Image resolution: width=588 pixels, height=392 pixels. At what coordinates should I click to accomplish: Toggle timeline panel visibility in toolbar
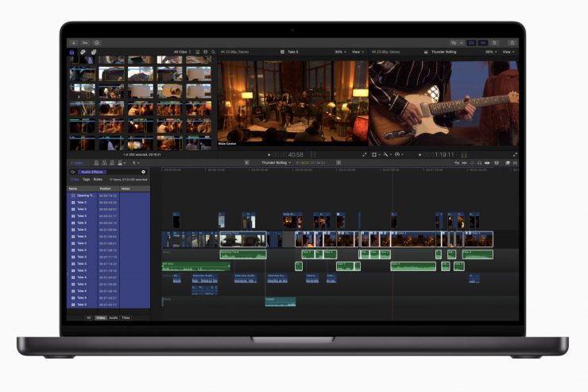482,42
